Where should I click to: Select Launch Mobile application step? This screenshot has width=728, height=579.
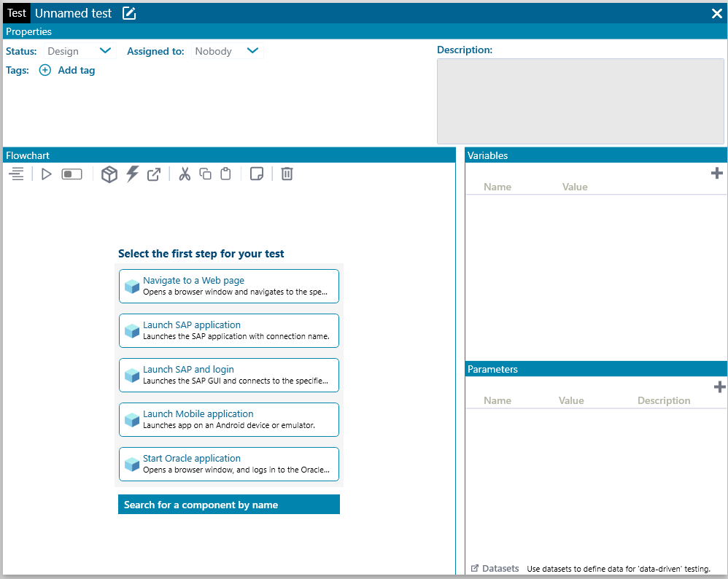pyautogui.click(x=229, y=420)
